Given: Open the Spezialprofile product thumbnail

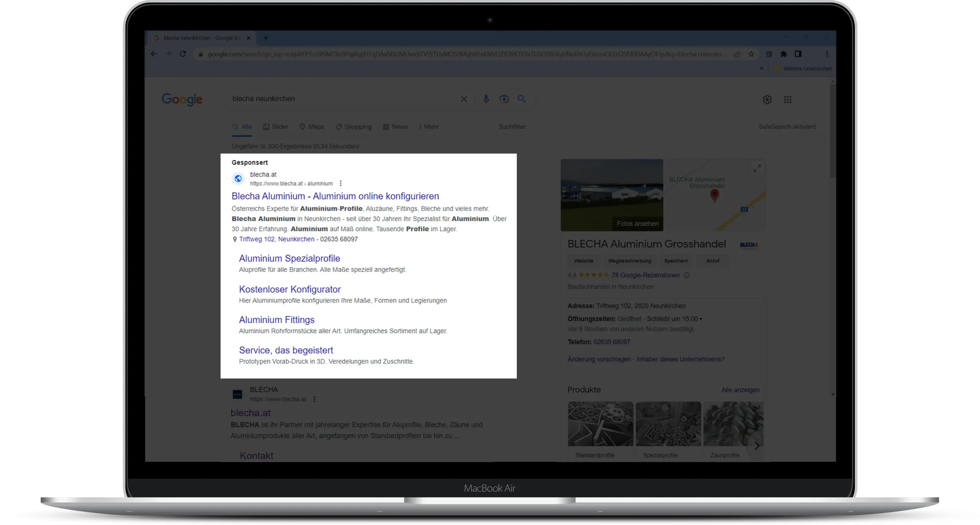Looking at the screenshot, I should click(x=668, y=424).
